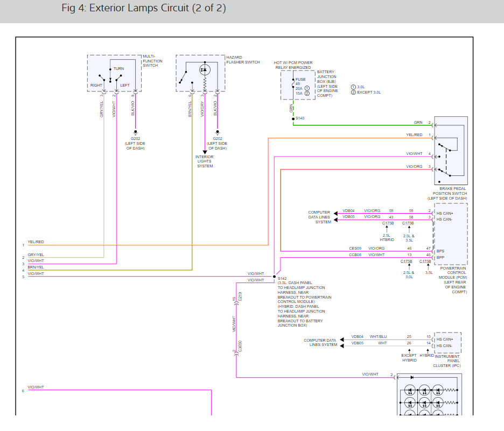Click the BPS pin label on the PCM
504x431 pixels.
coord(440,250)
